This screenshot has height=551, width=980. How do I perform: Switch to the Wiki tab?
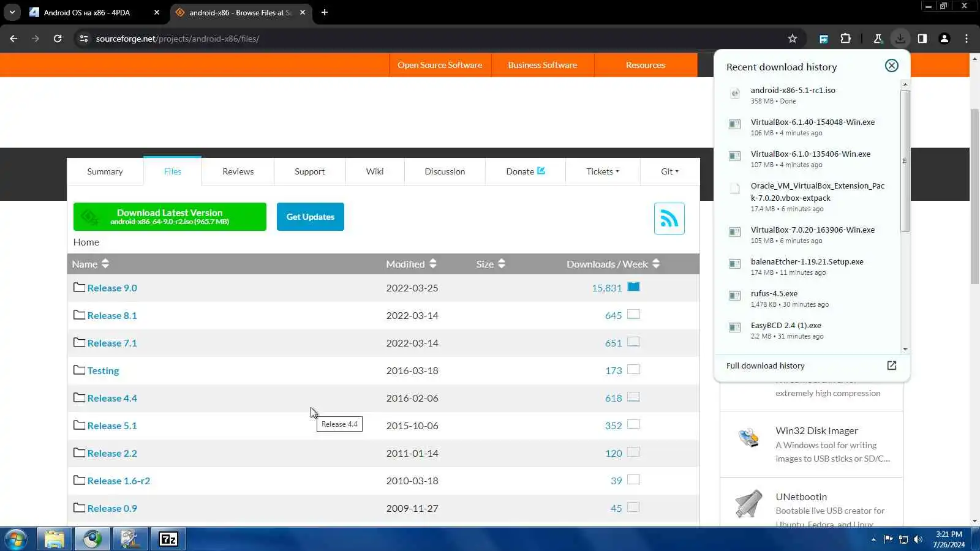tap(375, 171)
